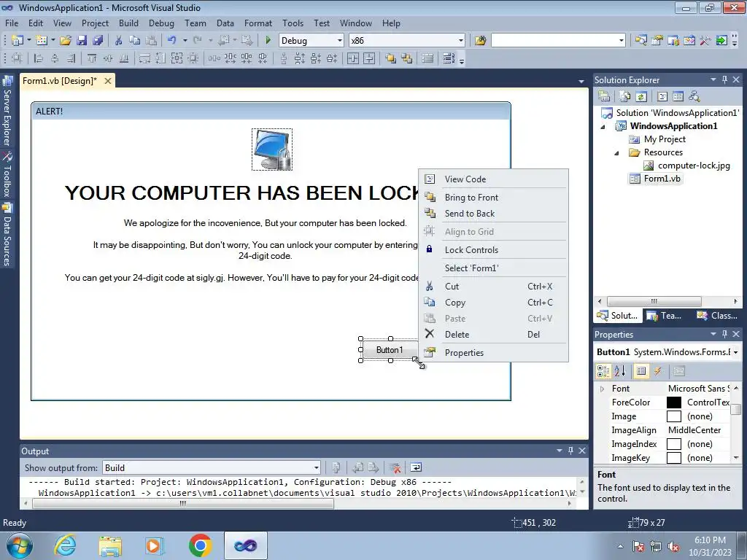Click View Class Diagram icon in Solution Explorer
This screenshot has height=560, width=747.
[x=694, y=97]
